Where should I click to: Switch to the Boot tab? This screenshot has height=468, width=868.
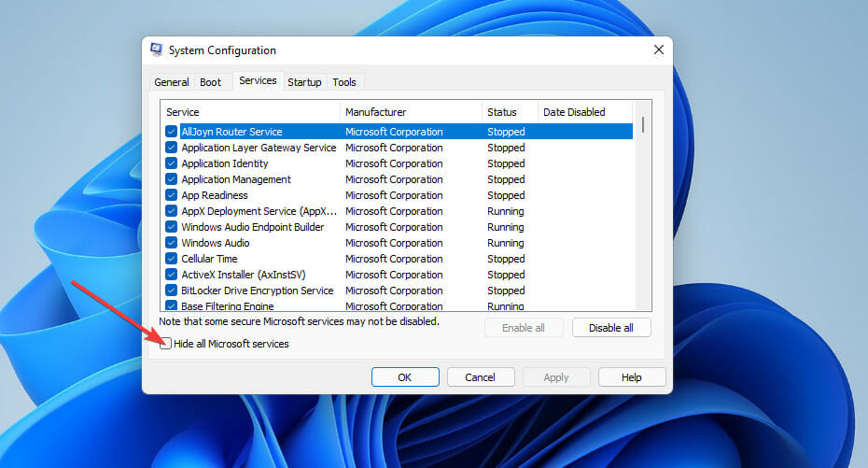(x=210, y=82)
